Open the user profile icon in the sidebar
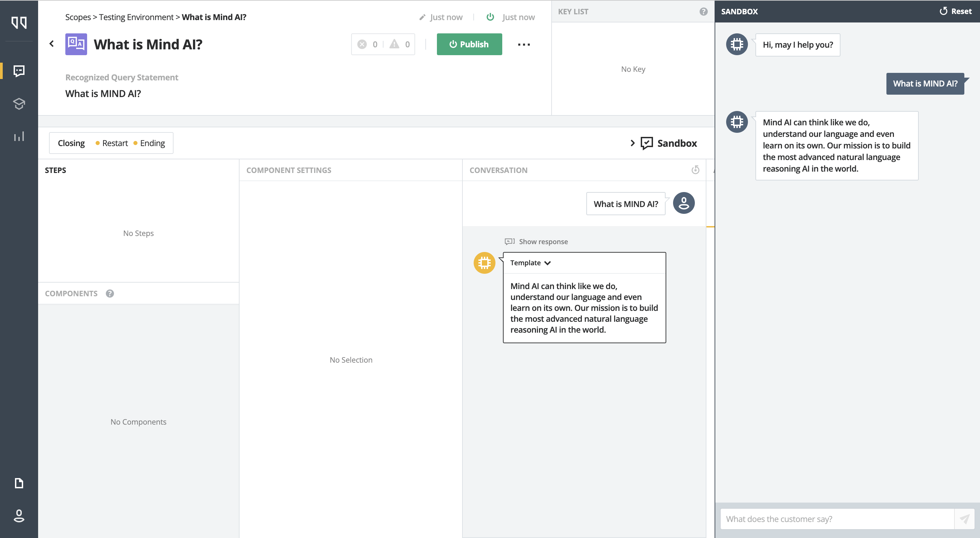Viewport: 980px width, 538px height. pyautogui.click(x=19, y=516)
